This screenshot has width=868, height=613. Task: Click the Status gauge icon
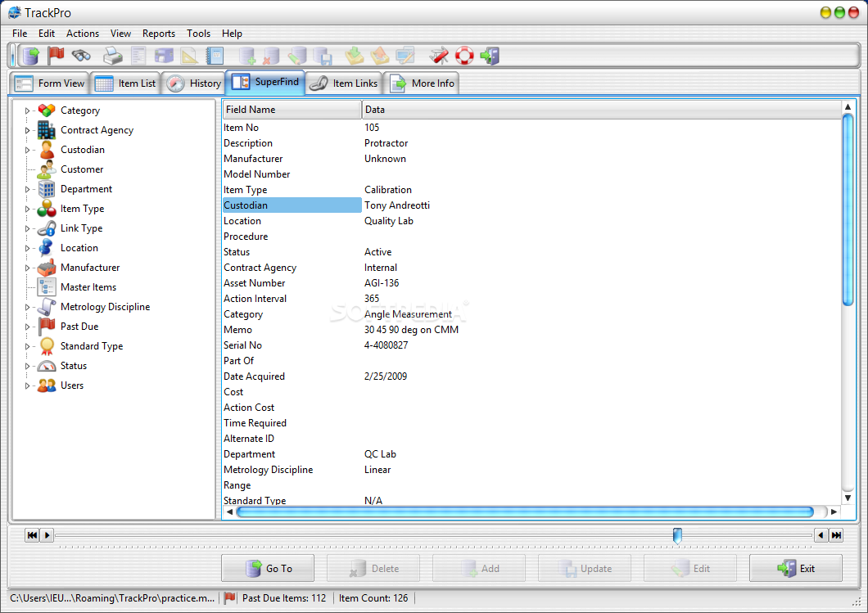[x=47, y=366]
